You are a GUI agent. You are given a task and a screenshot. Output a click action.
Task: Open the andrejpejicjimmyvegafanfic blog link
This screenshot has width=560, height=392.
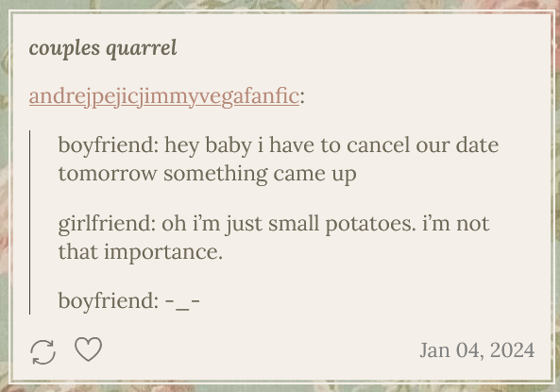(164, 96)
